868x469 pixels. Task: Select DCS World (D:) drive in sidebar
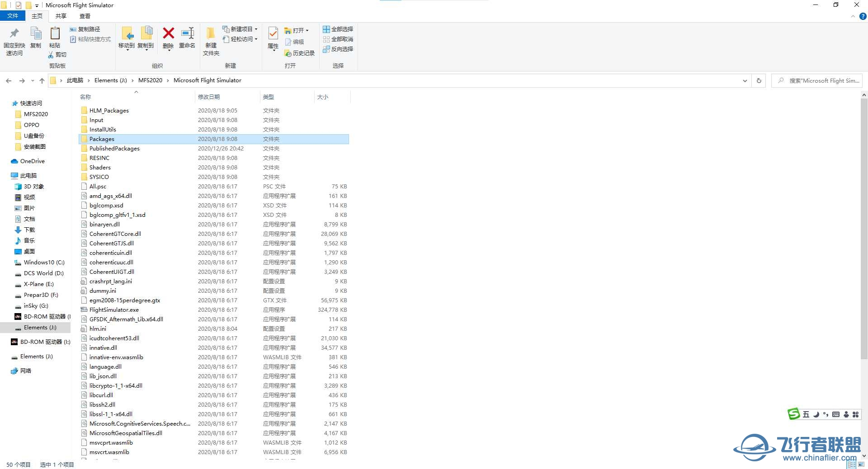point(43,273)
